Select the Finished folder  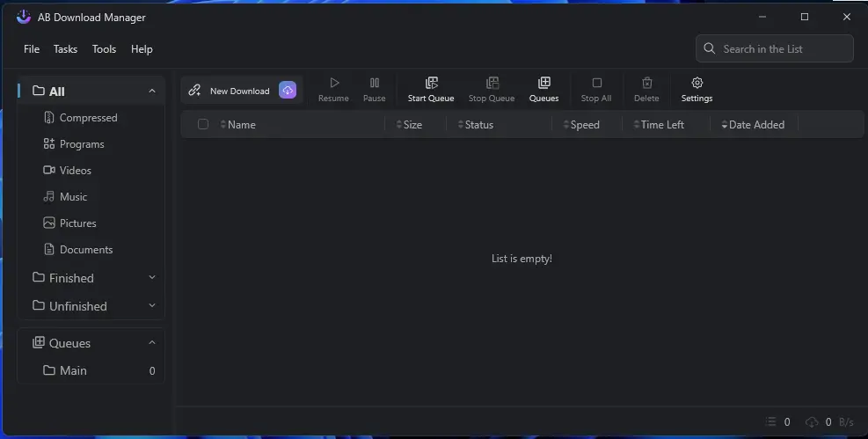click(x=91, y=278)
